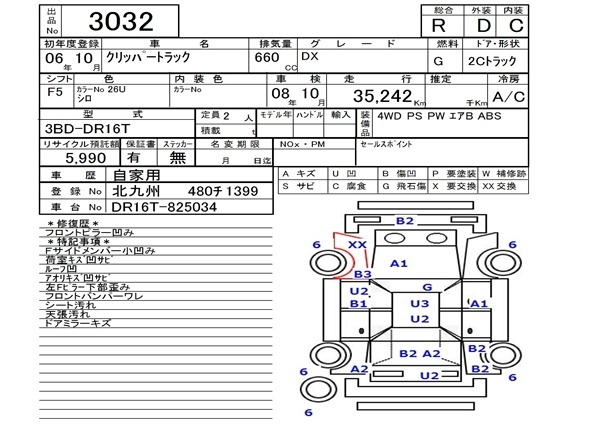
Task: Click the spare tire circle icon
Action: click(318, 390)
